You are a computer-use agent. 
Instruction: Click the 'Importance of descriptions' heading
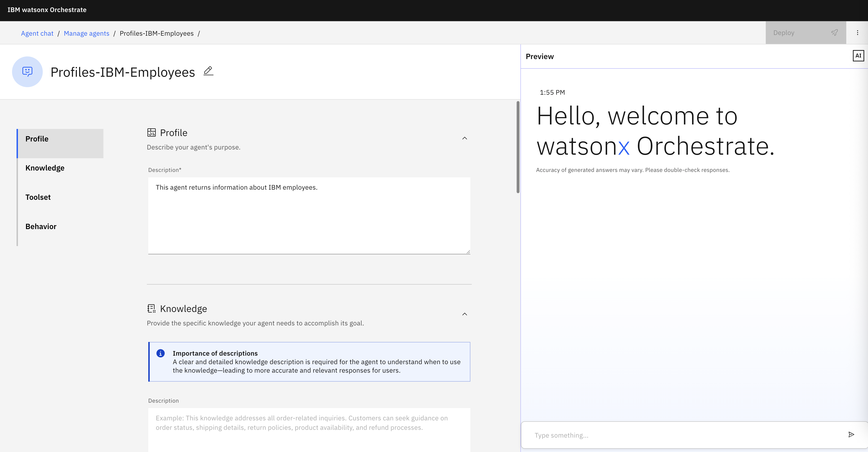tap(215, 353)
